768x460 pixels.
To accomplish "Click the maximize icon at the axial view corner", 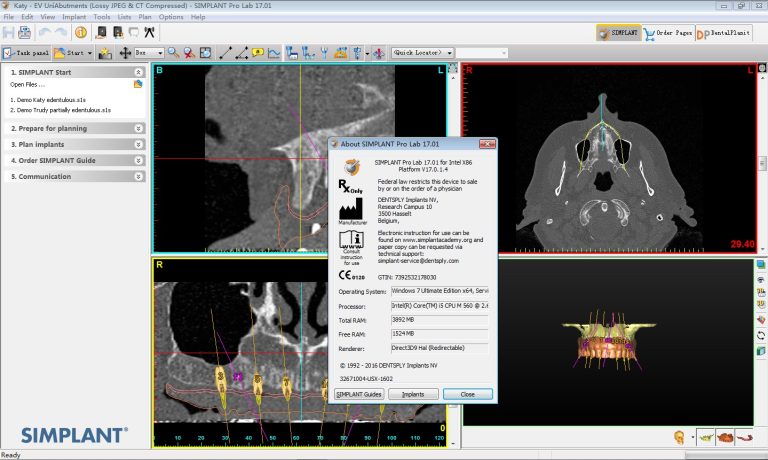I will tap(762, 68).
